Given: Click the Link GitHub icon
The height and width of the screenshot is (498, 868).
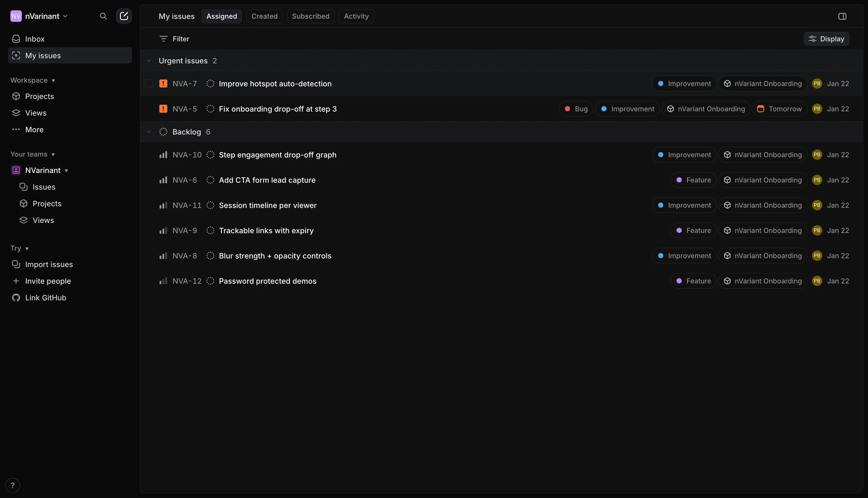Looking at the screenshot, I should [16, 297].
